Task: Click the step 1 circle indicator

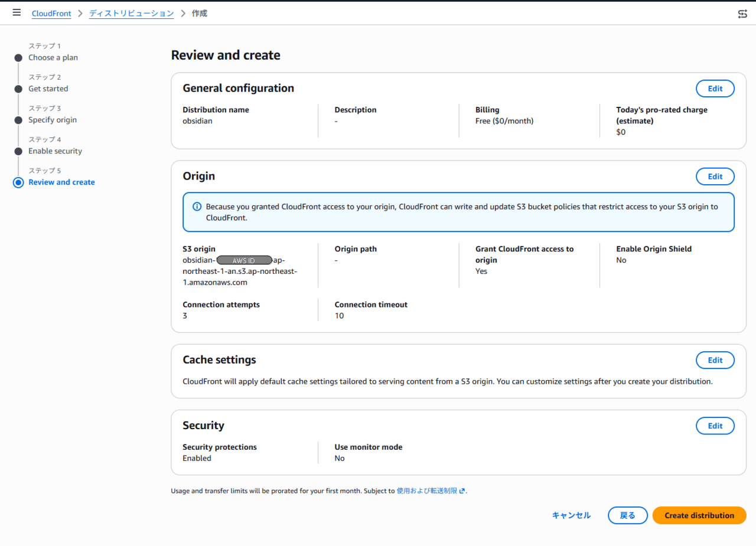Action: (x=18, y=58)
